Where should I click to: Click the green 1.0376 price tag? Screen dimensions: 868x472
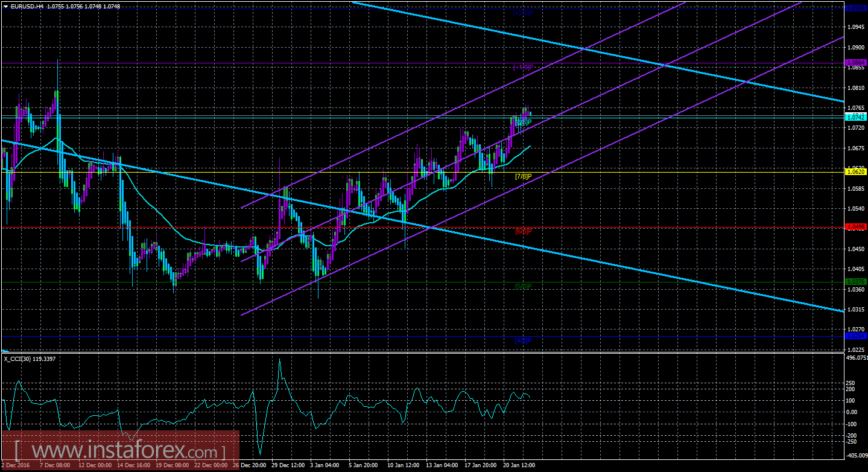(x=856, y=282)
